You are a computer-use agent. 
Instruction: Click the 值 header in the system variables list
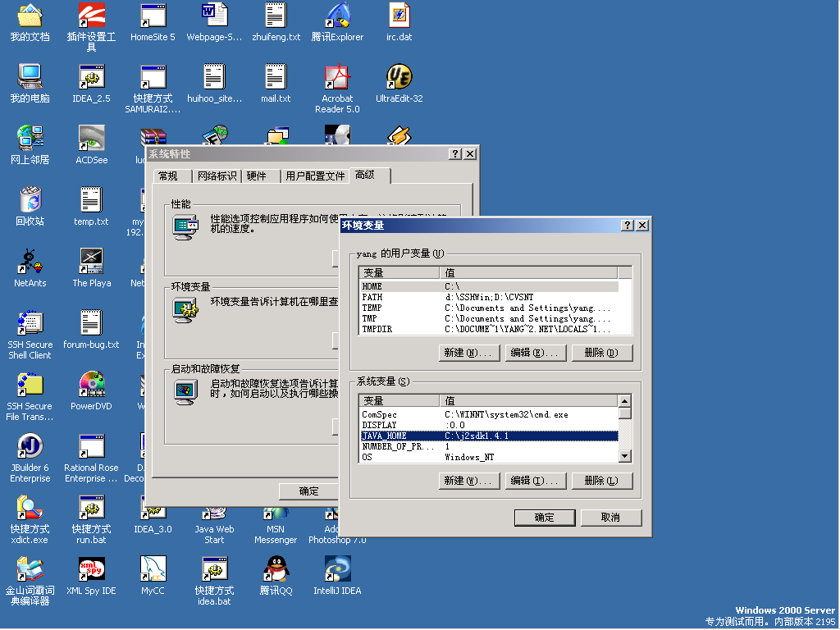(x=529, y=400)
